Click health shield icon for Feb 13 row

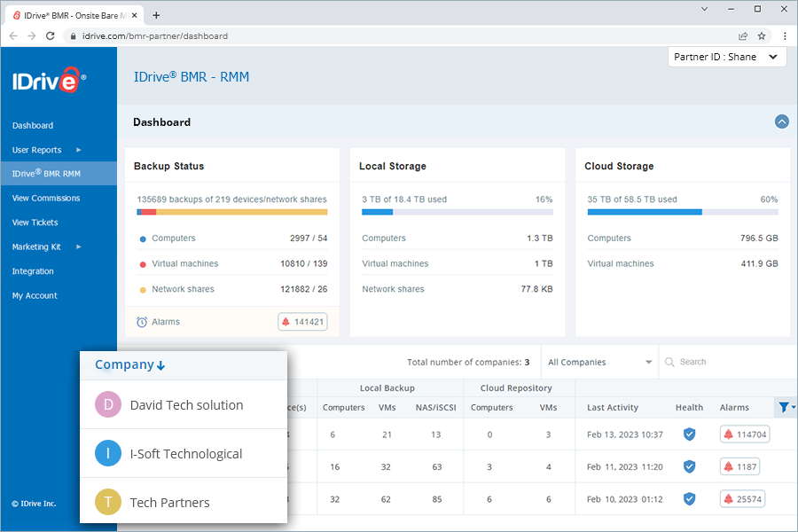coord(689,434)
